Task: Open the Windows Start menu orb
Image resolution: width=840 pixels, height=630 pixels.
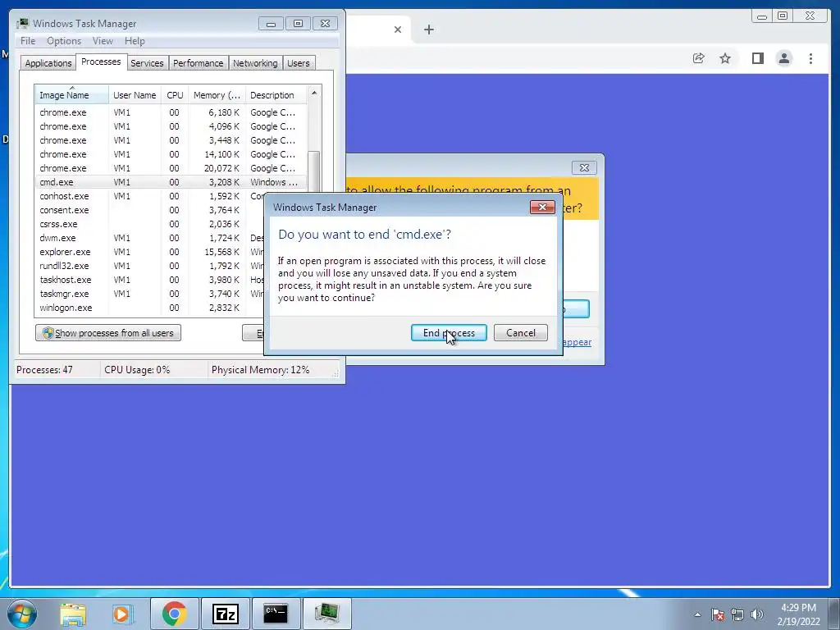Action: 21,614
